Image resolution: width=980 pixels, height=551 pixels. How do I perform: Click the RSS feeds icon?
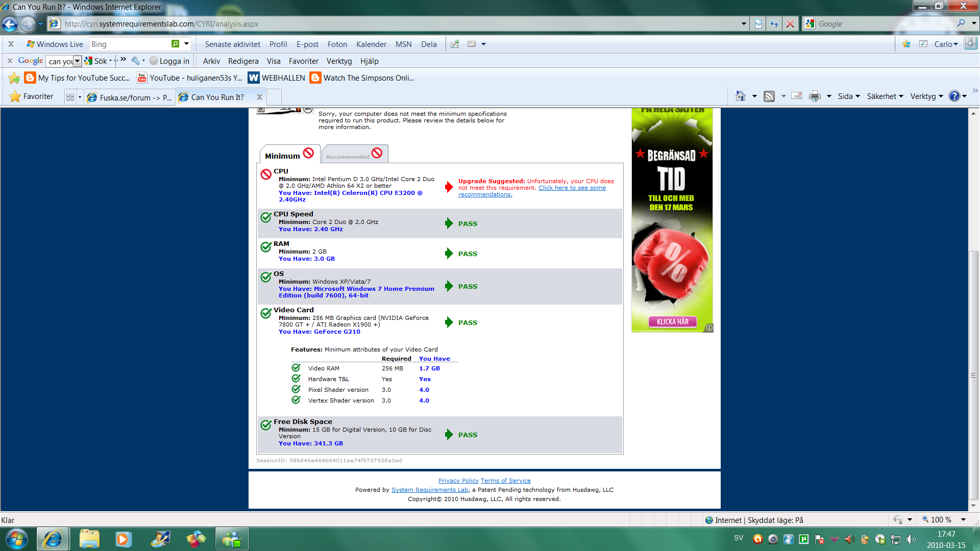769,96
